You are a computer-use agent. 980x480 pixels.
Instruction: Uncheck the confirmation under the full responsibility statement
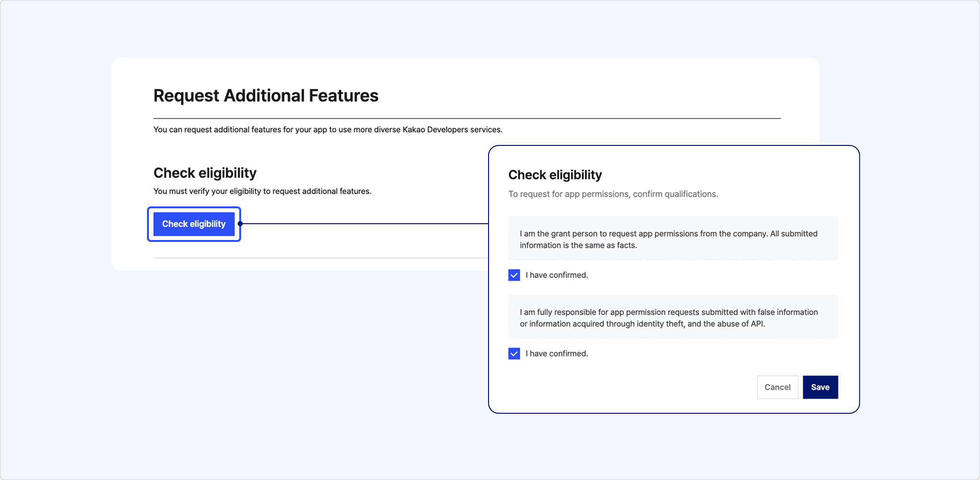pyautogui.click(x=514, y=354)
